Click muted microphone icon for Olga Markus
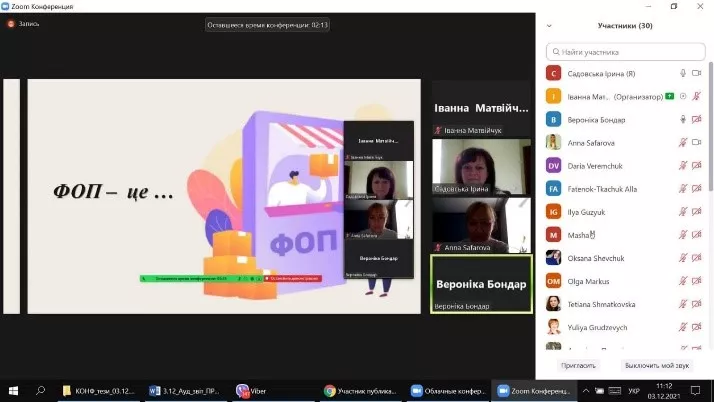This screenshot has width=714, height=402. point(683,282)
